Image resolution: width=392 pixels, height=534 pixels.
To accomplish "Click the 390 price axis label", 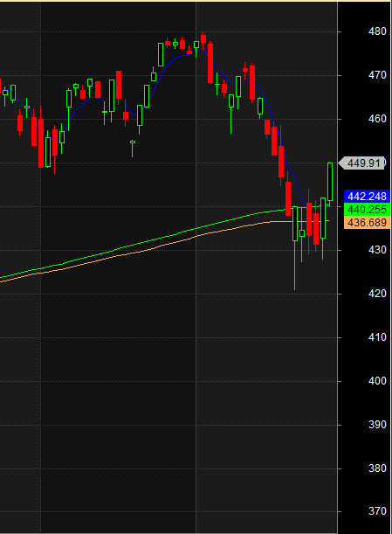I will pyautogui.click(x=377, y=425).
